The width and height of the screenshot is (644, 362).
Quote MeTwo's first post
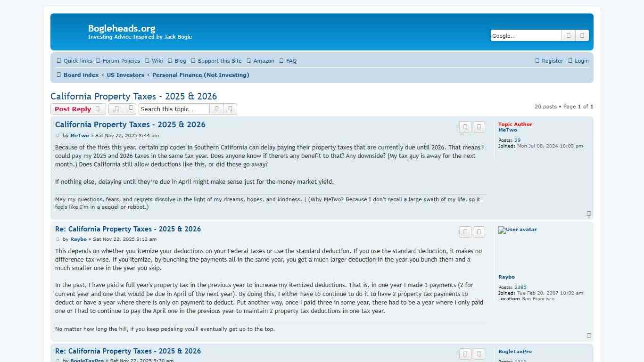pyautogui.click(x=479, y=127)
